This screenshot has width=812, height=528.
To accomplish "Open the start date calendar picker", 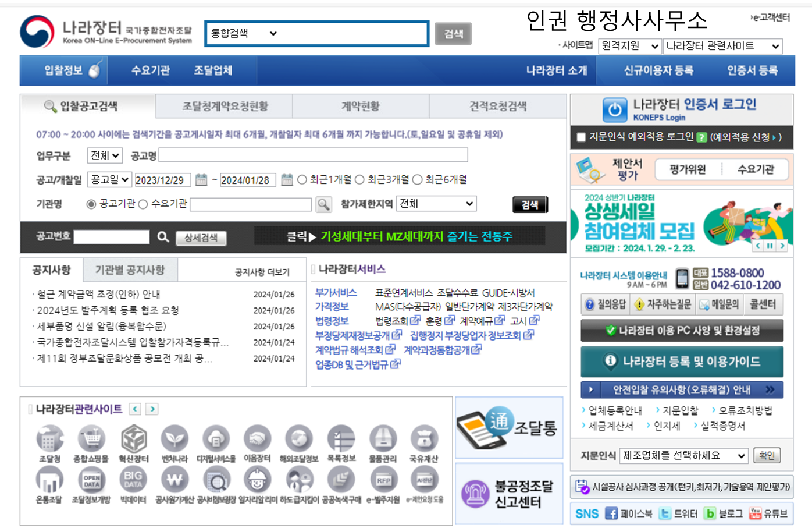I will pyautogui.click(x=201, y=180).
